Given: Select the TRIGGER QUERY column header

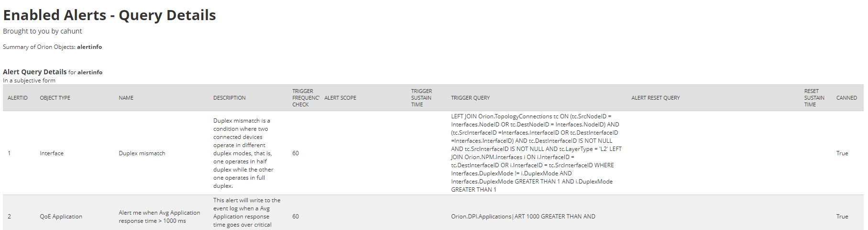Looking at the screenshot, I should (471, 98).
